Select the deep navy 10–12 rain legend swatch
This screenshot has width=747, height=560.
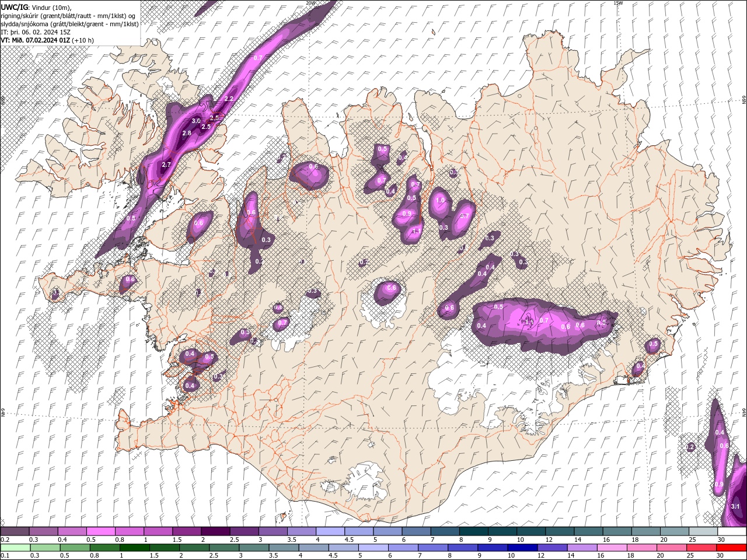[522, 547]
